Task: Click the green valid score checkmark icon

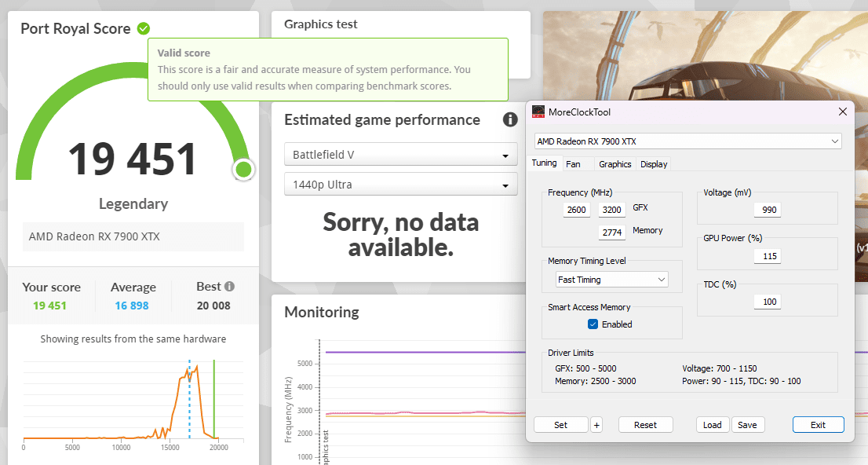Action: point(144,28)
